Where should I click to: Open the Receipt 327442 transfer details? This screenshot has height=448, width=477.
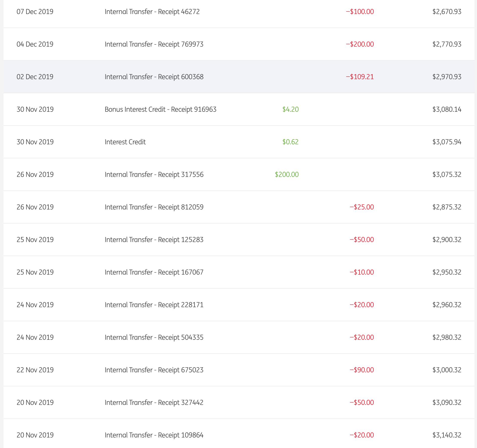(x=154, y=403)
